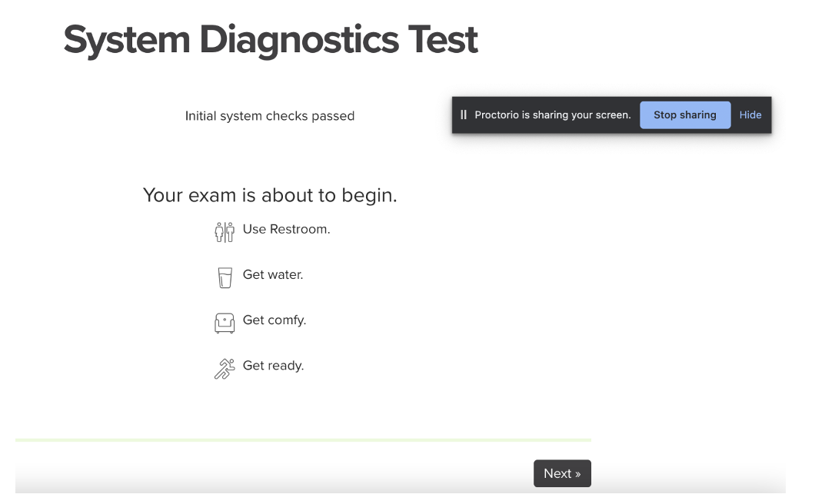Stop sharing the screen with Proctorio
The image size is (815, 504).
pos(684,115)
